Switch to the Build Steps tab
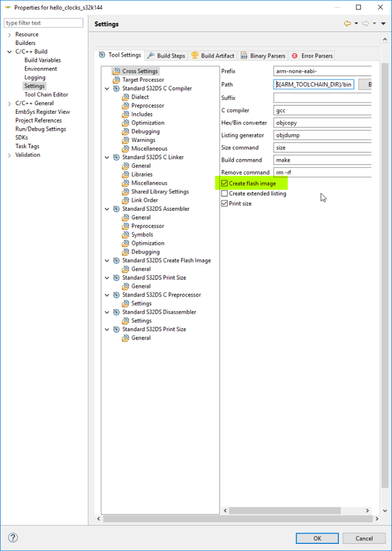 (x=167, y=56)
